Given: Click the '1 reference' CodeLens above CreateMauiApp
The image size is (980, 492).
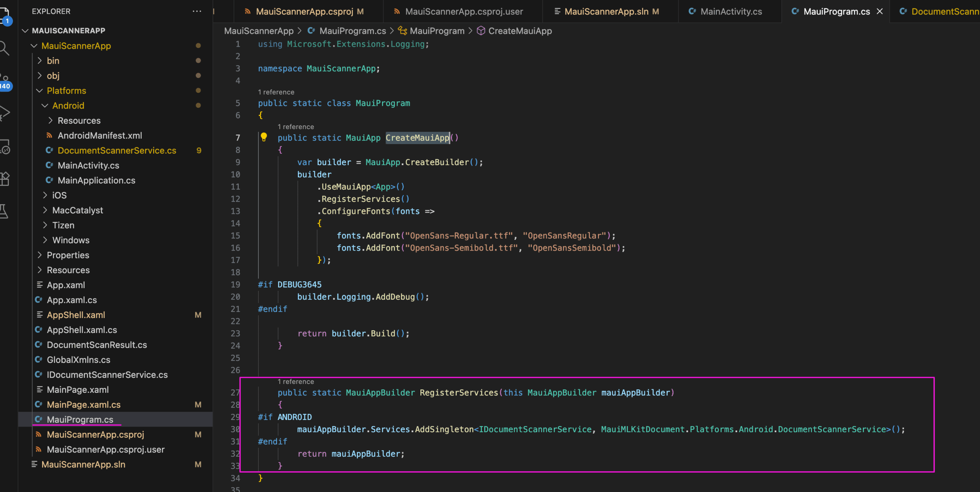Looking at the screenshot, I should [x=296, y=127].
